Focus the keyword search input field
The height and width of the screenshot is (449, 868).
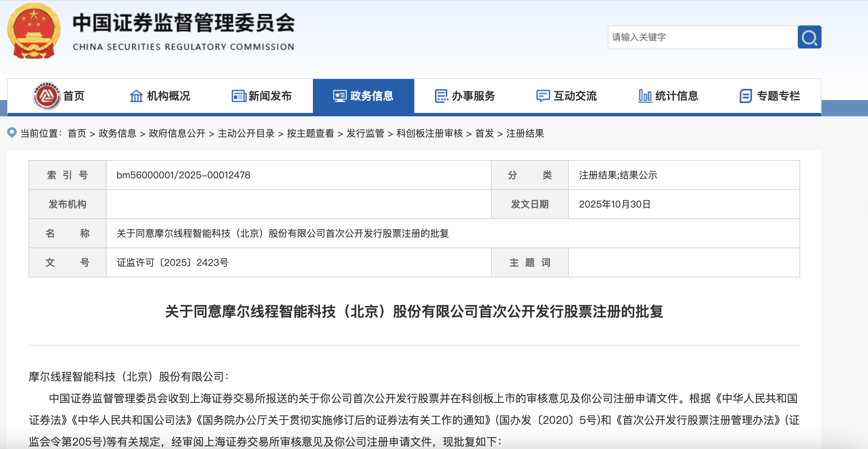point(702,37)
